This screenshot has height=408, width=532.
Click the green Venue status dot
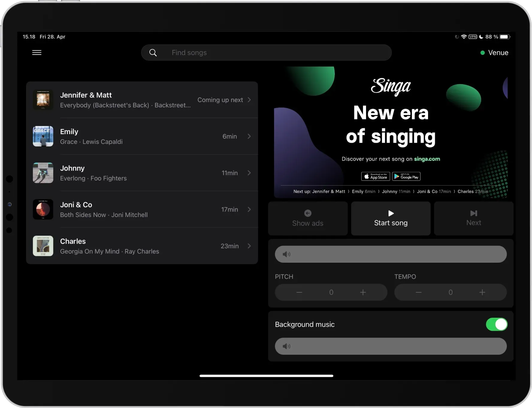pos(483,53)
